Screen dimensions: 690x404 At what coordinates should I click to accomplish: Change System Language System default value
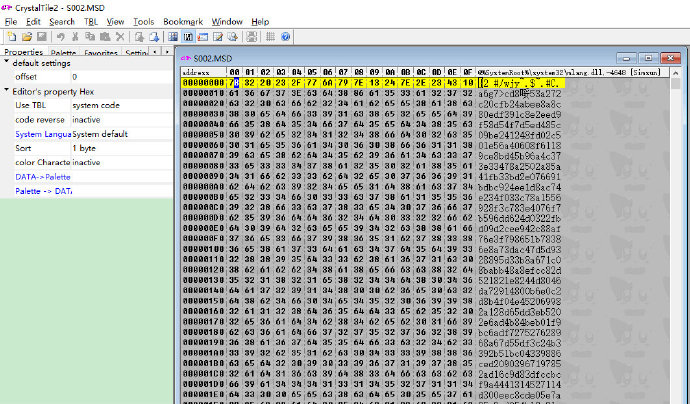coord(121,134)
